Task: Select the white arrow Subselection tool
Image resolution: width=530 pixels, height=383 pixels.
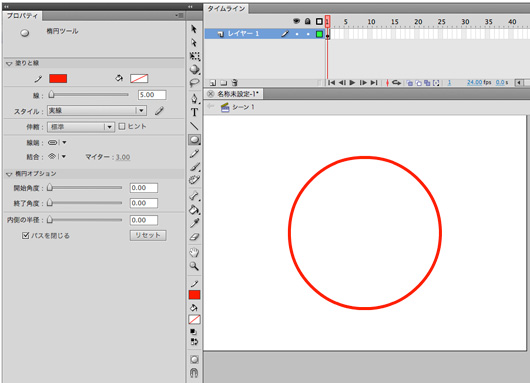Action: 194,43
